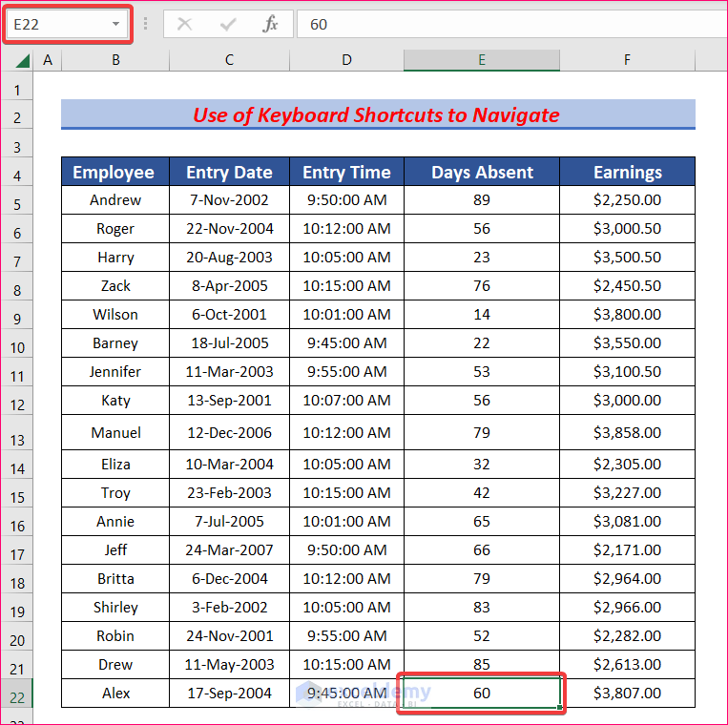Select the cell with '11-May-2003'
Screen dimensions: 728x725
tap(229, 665)
